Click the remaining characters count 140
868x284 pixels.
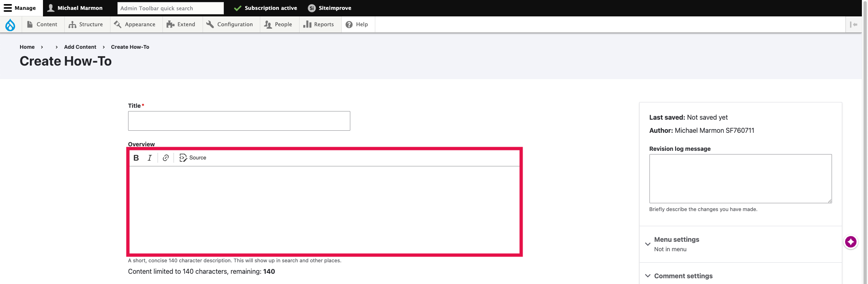pyautogui.click(x=269, y=272)
